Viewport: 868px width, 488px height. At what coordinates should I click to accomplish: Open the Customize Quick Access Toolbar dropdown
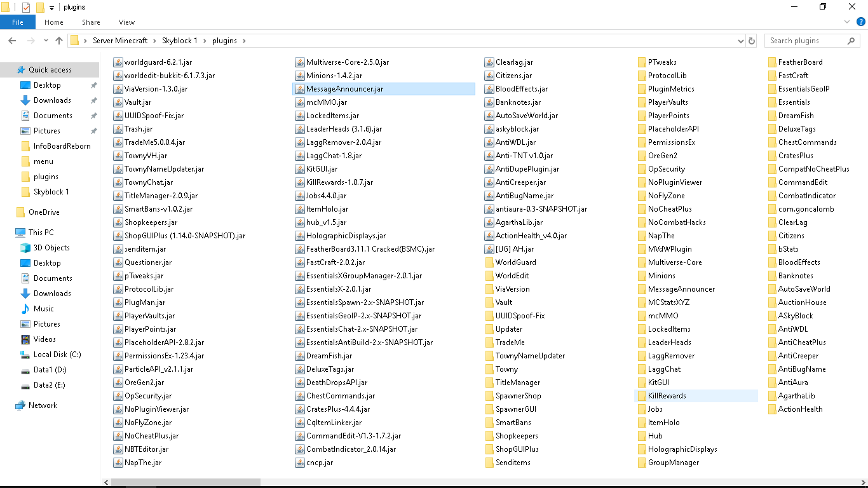pos(51,8)
